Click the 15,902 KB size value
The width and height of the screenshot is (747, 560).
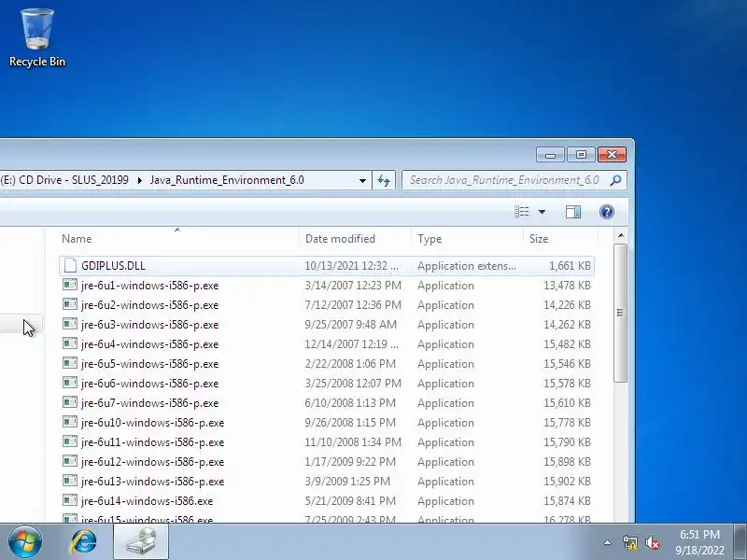tap(567, 482)
